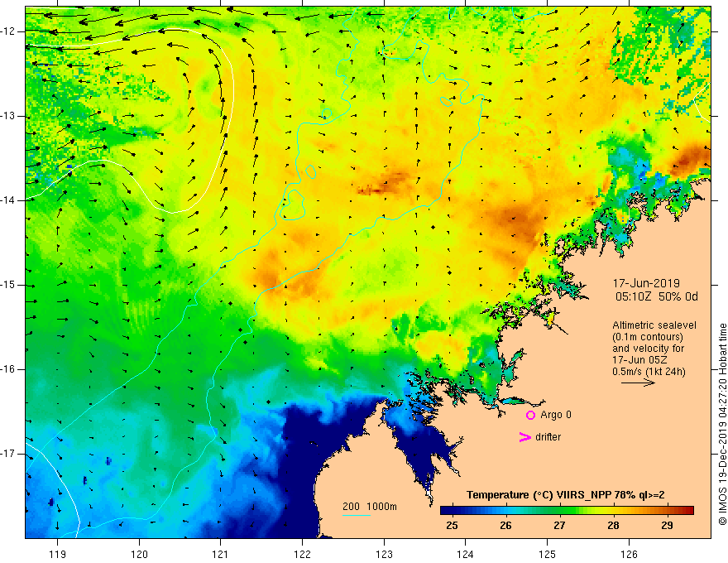This screenshot has height=563, width=728.
Task: Click the IMOS copyright timestamp text
Action: (x=722, y=425)
